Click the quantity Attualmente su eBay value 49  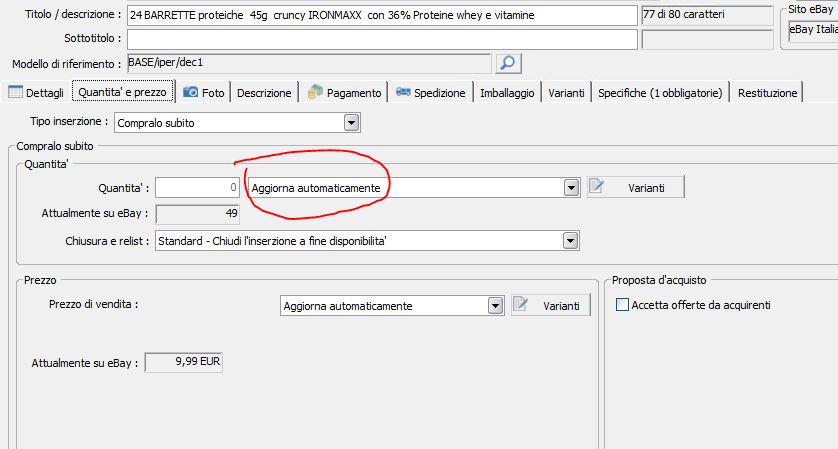[198, 214]
